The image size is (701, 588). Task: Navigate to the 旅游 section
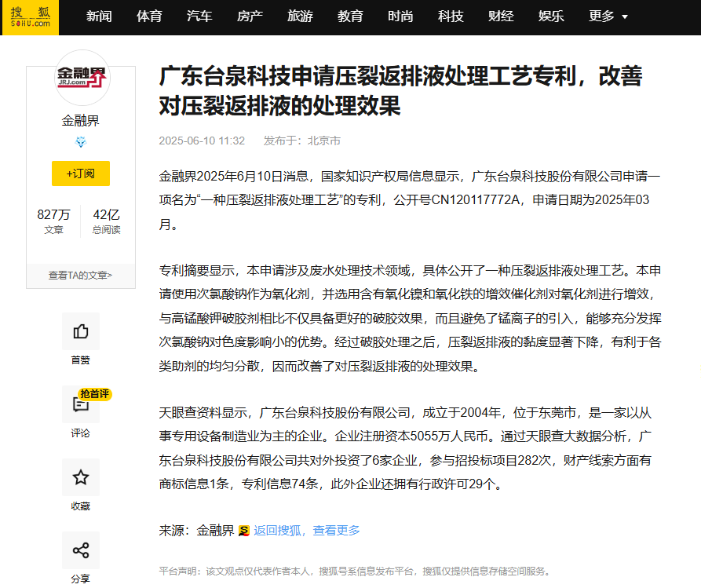tap(300, 16)
